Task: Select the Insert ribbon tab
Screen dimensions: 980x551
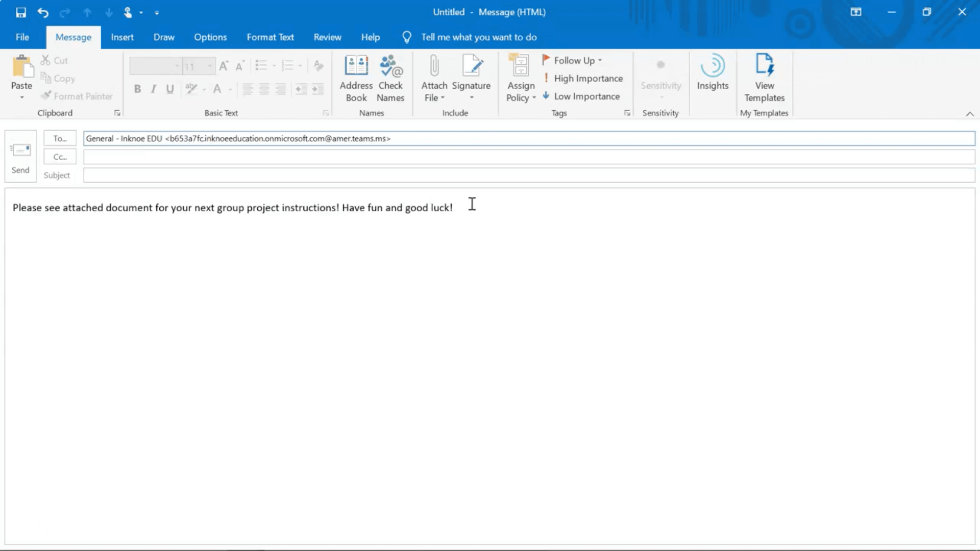Action: pyautogui.click(x=122, y=36)
